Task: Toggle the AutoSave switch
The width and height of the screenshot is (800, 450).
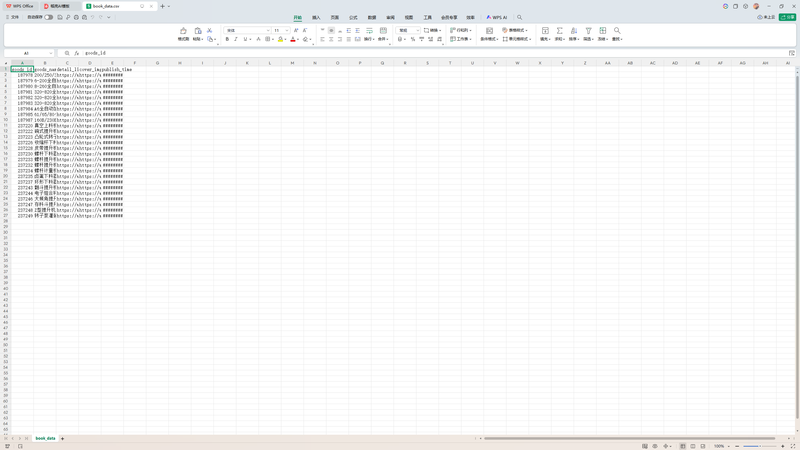Action: tap(48, 17)
